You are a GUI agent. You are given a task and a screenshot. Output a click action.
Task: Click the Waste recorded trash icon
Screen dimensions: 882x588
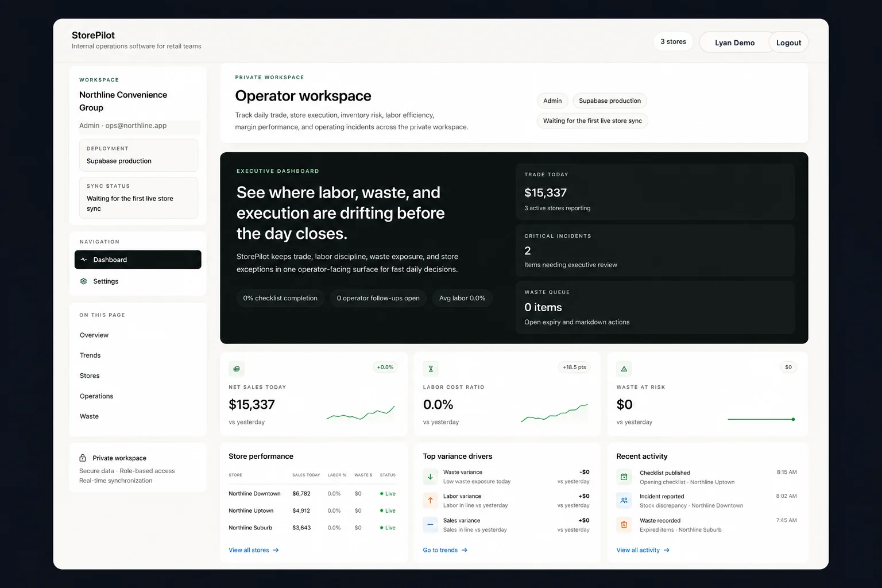(624, 525)
